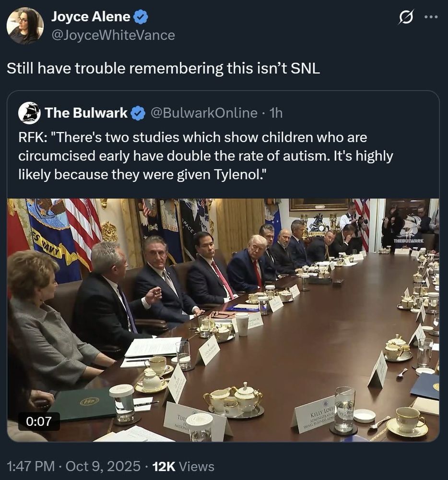Screen dimensions: 448x480
Task: Open the @BulwarkOnline handle
Action: 204,113
